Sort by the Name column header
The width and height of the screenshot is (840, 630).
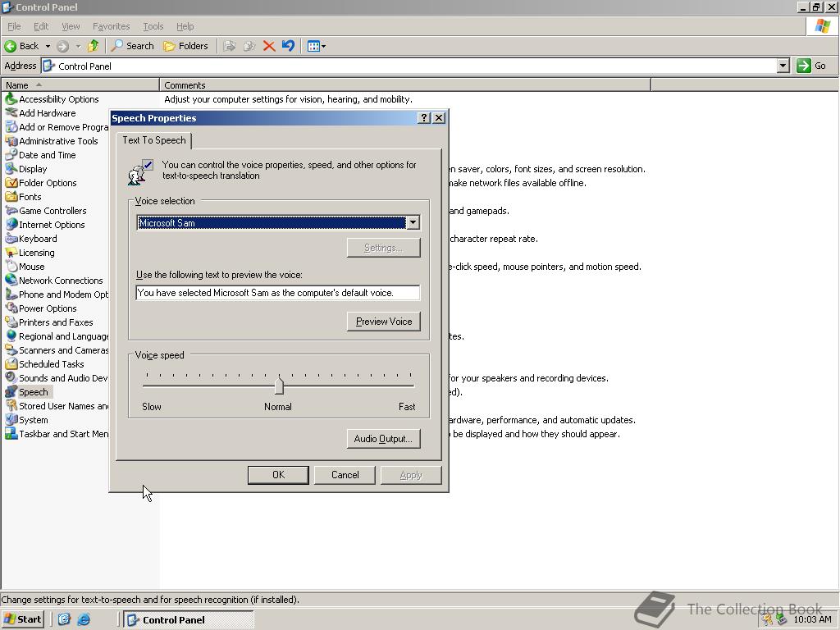click(x=80, y=84)
